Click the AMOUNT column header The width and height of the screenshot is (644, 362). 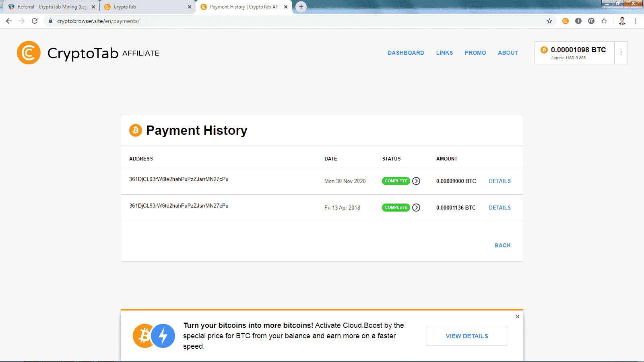(x=447, y=159)
